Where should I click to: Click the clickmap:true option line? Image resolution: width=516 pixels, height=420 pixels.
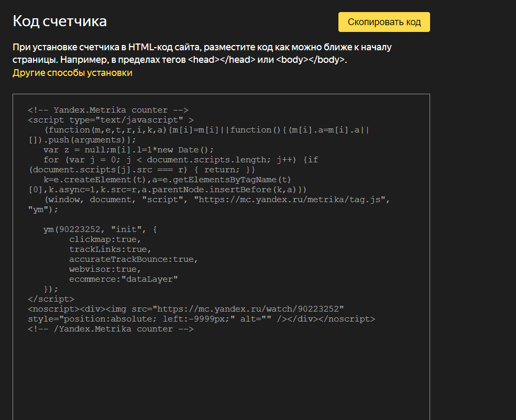point(105,239)
